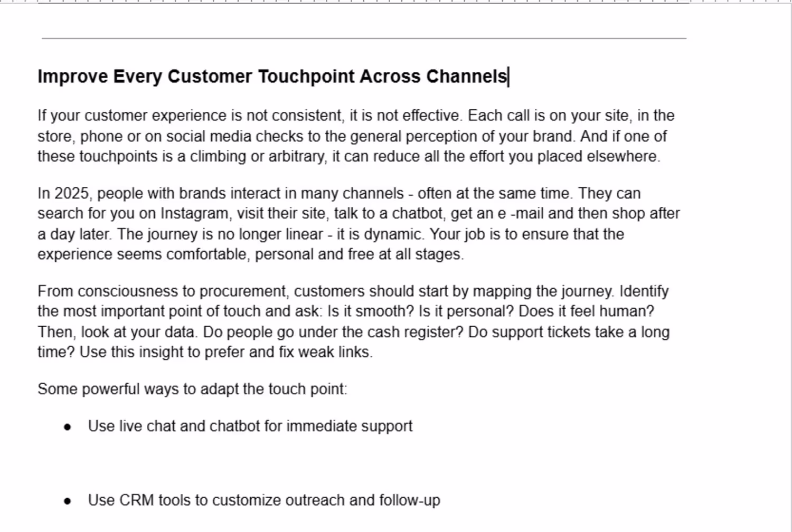Click the ruler at the top of the page
The image size is (792, 532).
coord(364,2)
